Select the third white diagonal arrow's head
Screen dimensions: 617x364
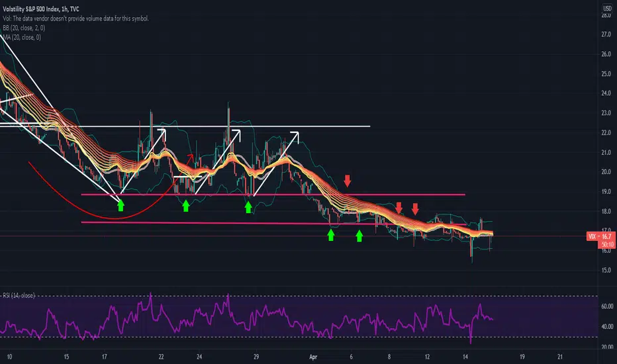295,136
